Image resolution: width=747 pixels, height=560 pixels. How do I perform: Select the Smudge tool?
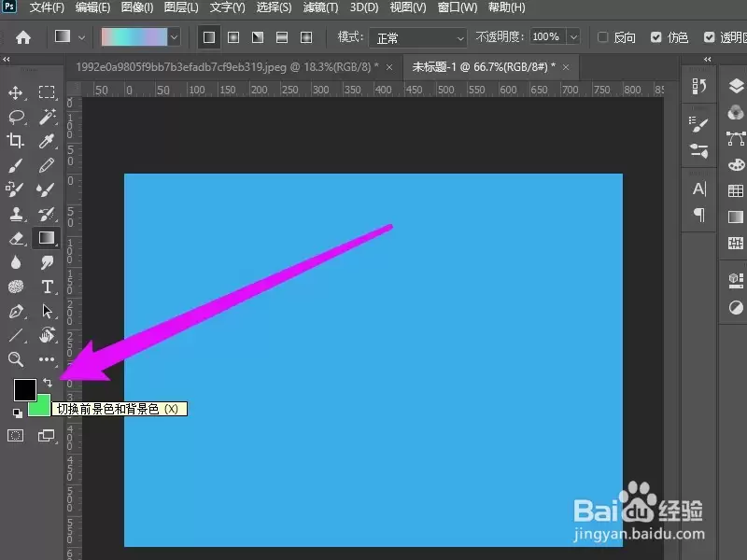pos(47,262)
